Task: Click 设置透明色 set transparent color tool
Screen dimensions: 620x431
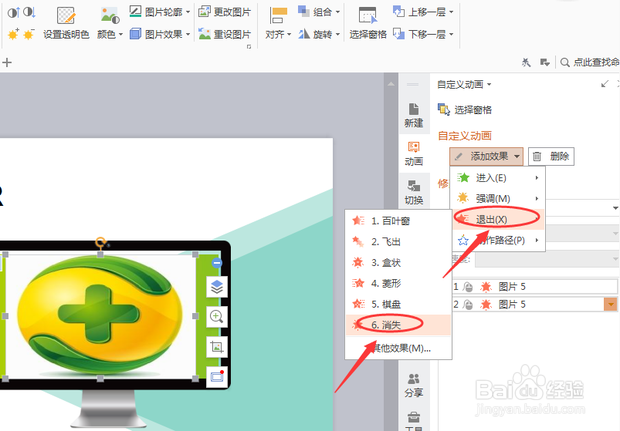Action: pos(66,23)
